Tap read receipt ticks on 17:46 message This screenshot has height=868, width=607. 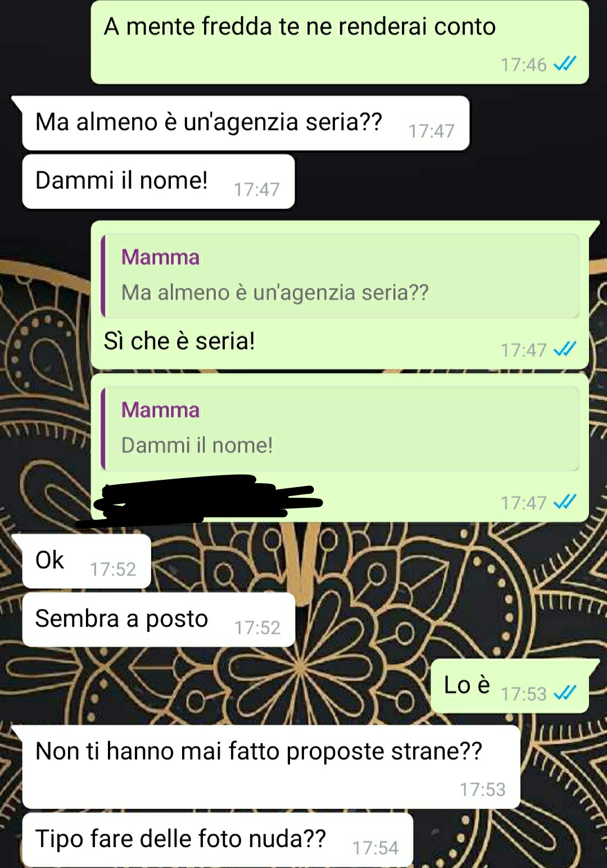point(565,64)
